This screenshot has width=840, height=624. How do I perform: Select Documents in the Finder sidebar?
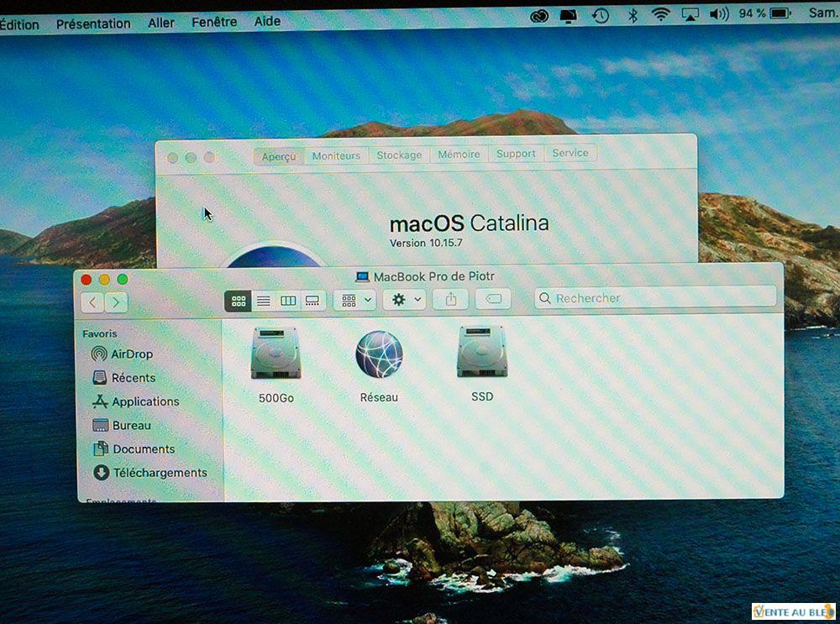(134, 448)
